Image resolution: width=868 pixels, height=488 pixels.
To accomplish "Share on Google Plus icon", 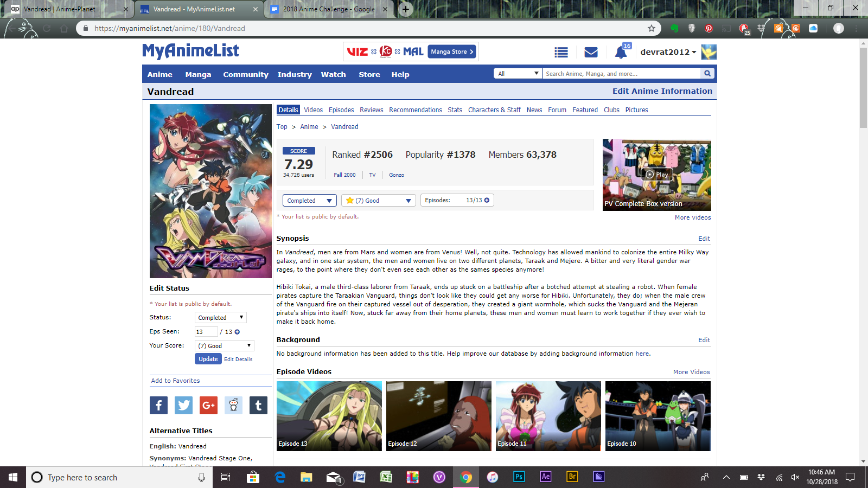I will pyautogui.click(x=208, y=405).
